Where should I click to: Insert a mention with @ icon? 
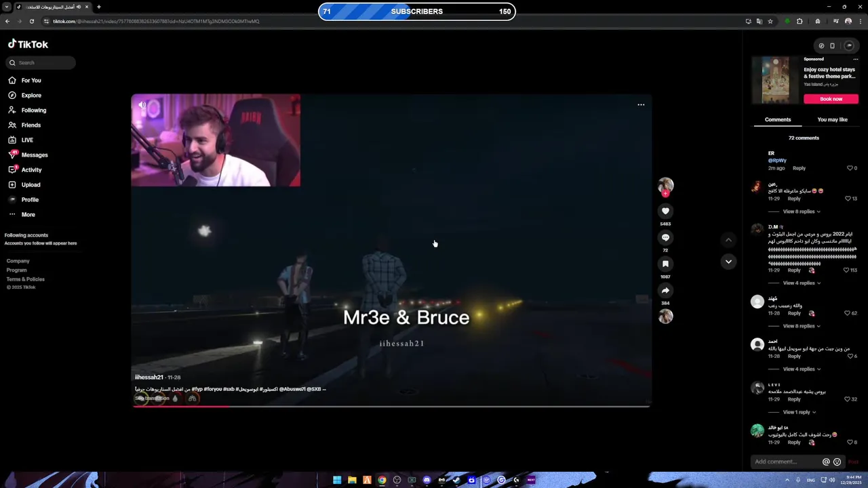pyautogui.click(x=826, y=462)
